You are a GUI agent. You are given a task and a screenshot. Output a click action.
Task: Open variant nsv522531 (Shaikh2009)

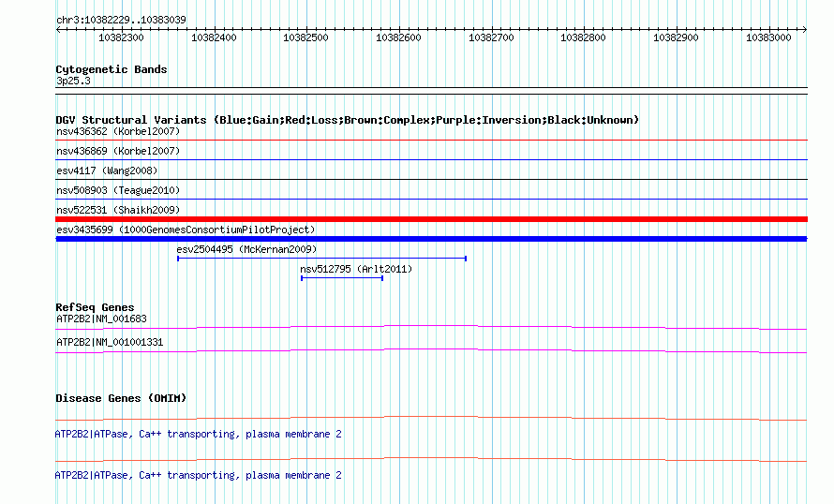[x=118, y=210]
